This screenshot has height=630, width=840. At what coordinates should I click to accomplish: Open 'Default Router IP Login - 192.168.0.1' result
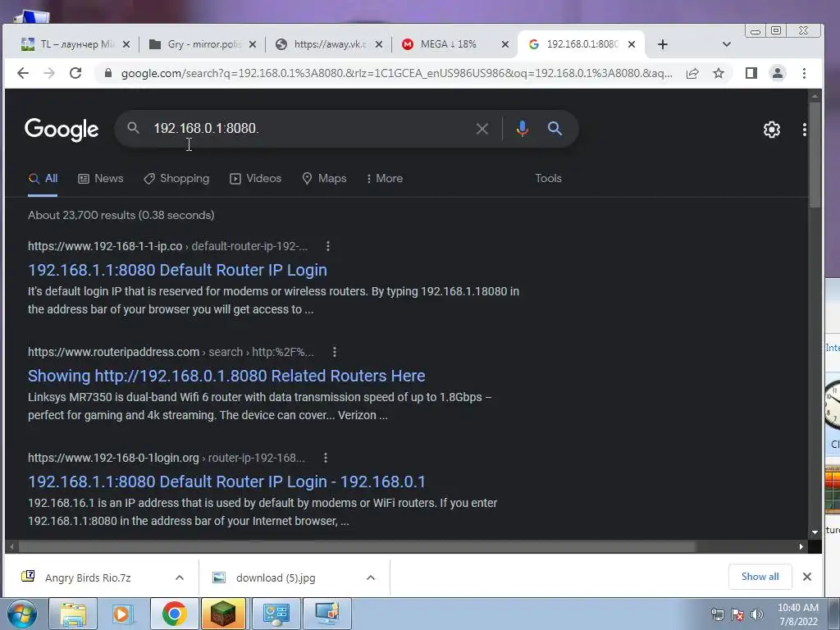click(x=226, y=482)
